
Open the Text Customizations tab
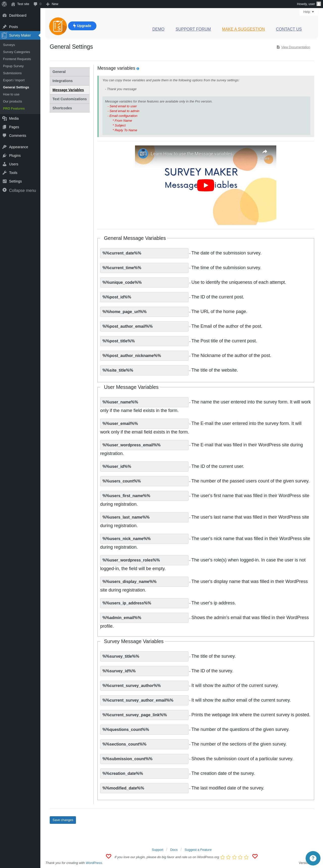(69, 99)
